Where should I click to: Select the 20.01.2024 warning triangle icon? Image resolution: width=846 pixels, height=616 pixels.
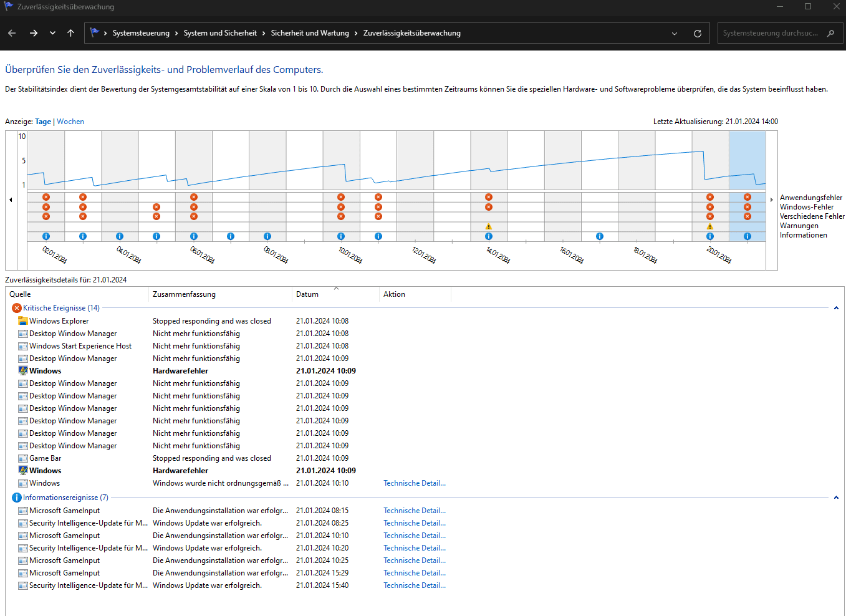pos(709,226)
